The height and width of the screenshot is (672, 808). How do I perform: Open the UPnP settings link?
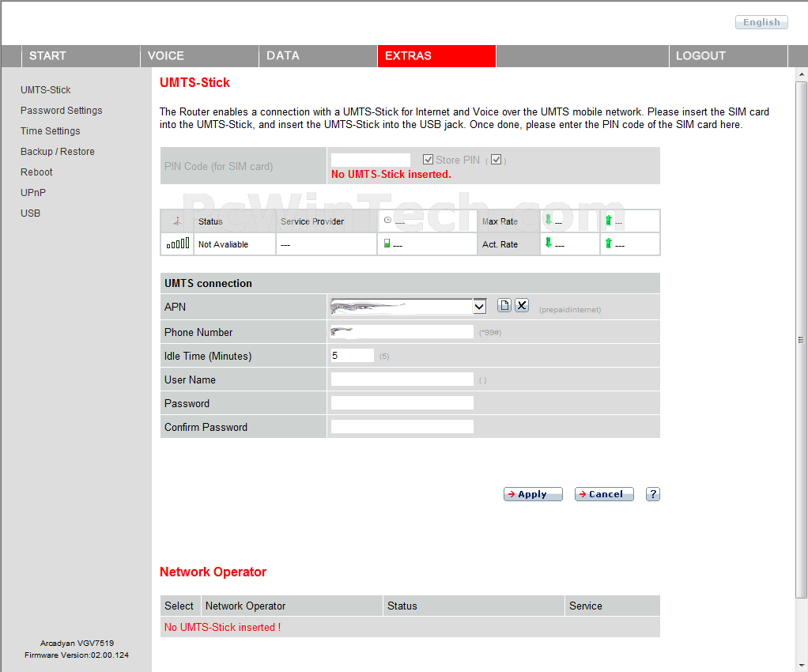(33, 193)
